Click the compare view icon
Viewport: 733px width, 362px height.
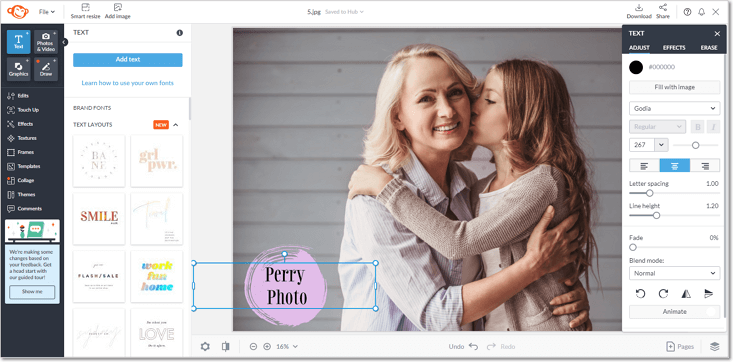225,347
